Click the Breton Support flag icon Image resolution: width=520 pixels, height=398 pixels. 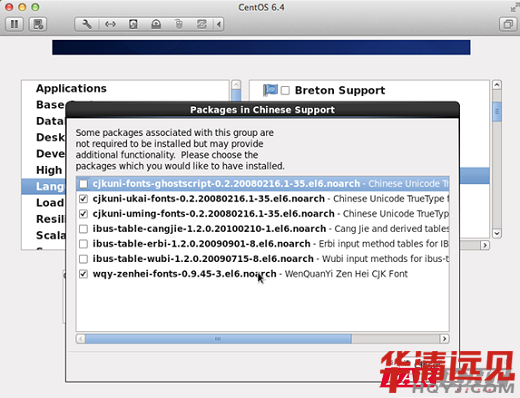(x=270, y=90)
